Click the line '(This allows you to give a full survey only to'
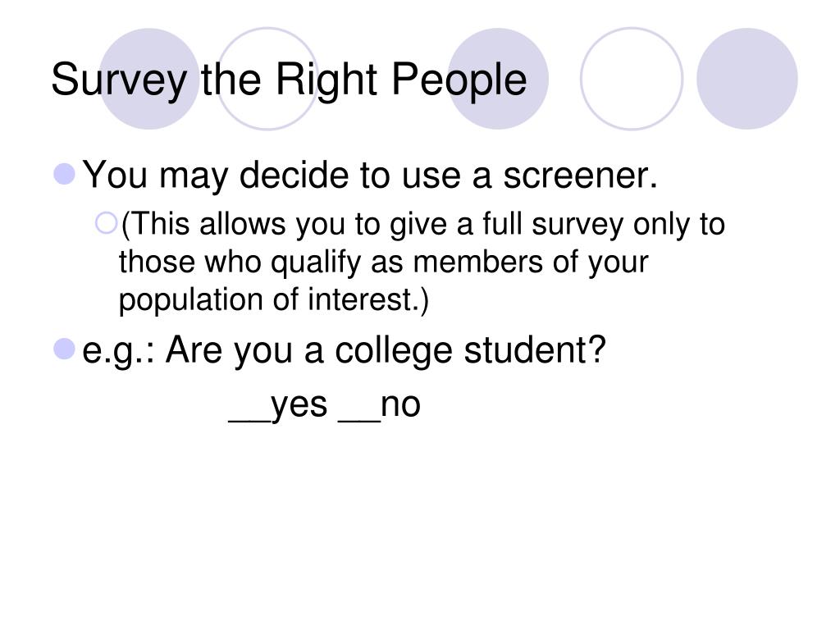 tap(422, 225)
